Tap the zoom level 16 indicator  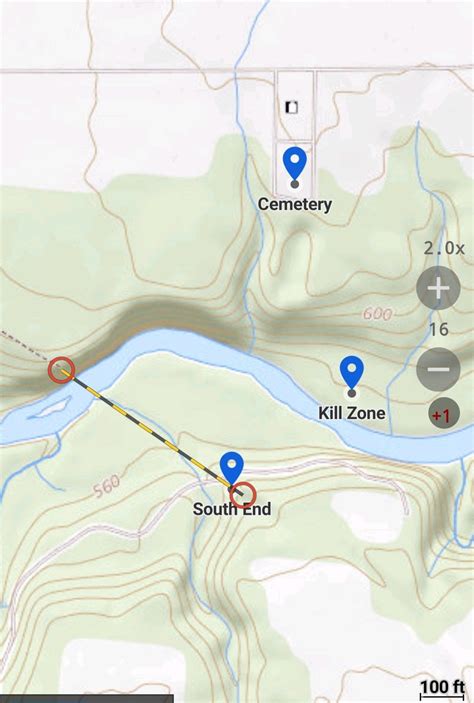[x=439, y=330]
